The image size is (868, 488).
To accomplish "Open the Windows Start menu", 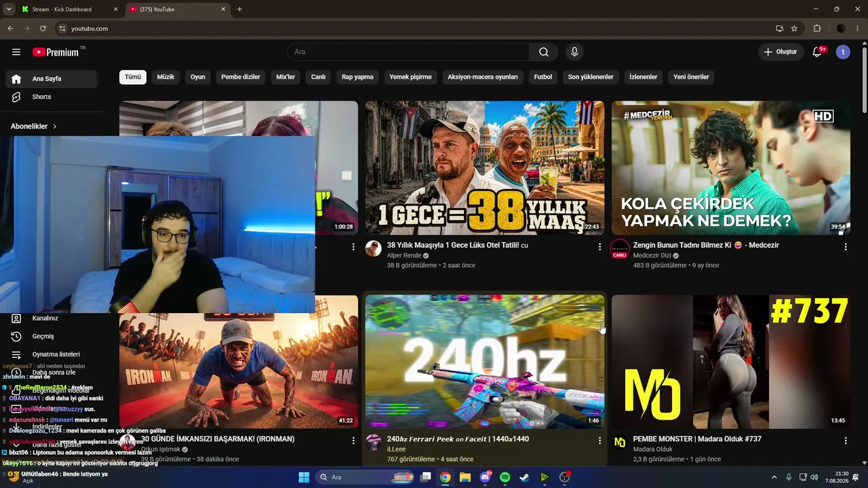I will pos(304,477).
